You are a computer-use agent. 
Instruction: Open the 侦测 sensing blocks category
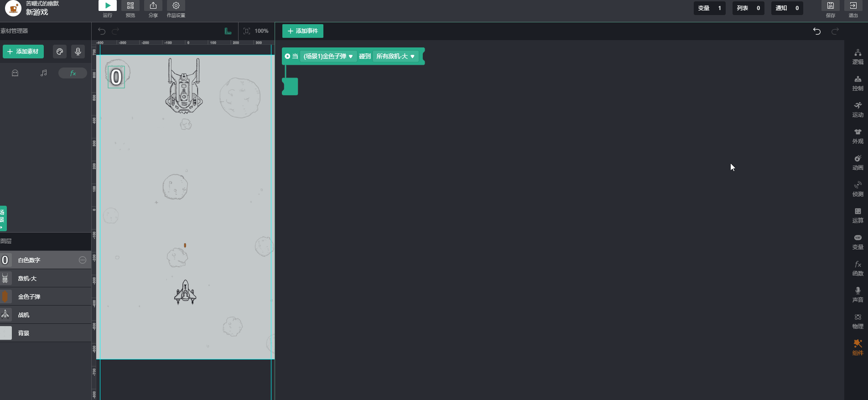(x=858, y=189)
